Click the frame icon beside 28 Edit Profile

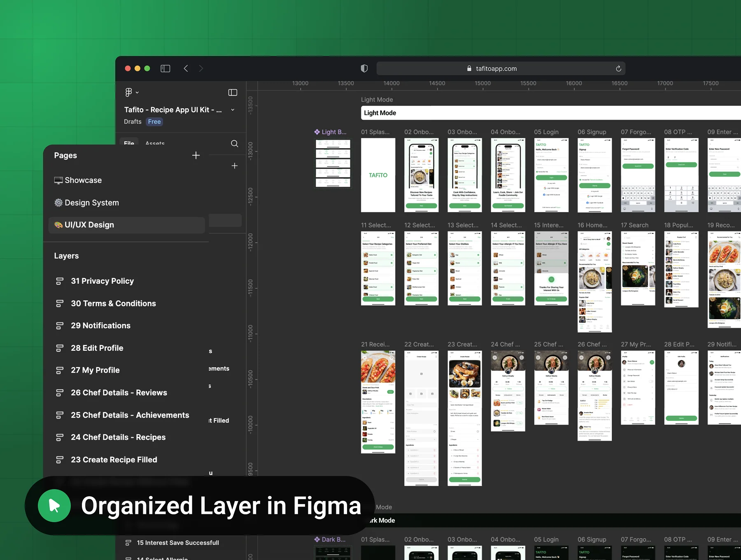coord(60,348)
